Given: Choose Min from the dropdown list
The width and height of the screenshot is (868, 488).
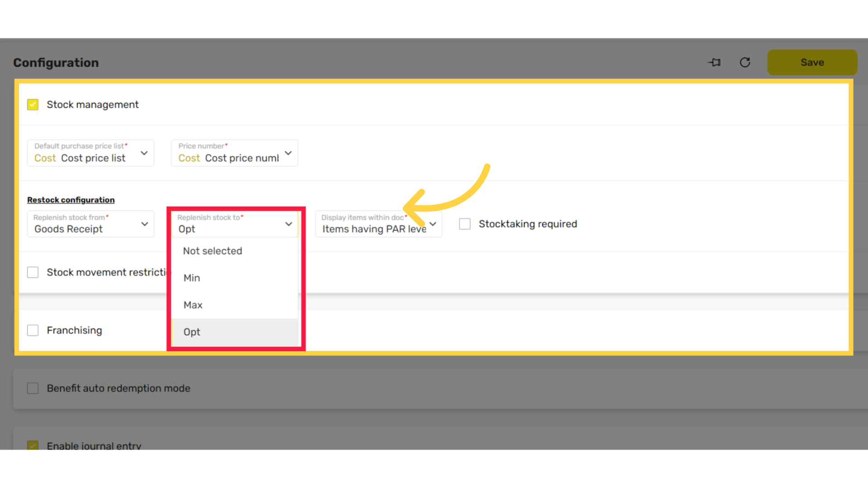Looking at the screenshot, I should pos(192,278).
